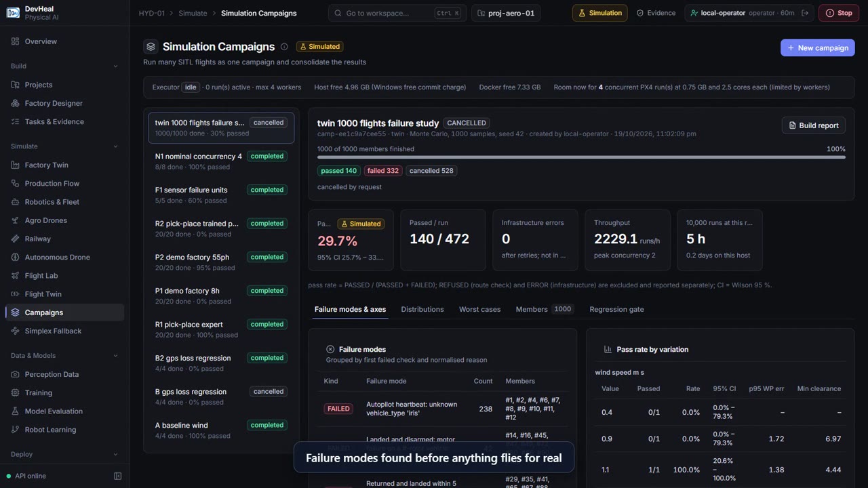The width and height of the screenshot is (868, 488).
Task: Select the Robot Learning icon
Action: click(x=15, y=429)
